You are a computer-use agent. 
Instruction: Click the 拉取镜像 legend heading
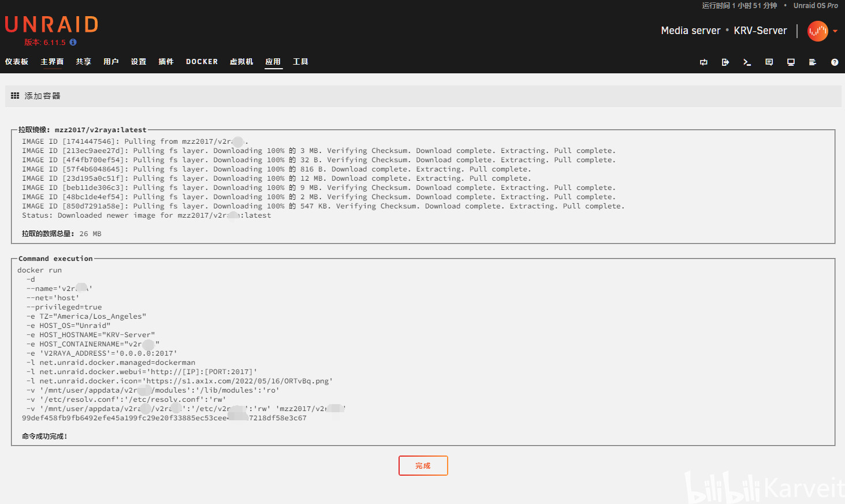coord(82,130)
